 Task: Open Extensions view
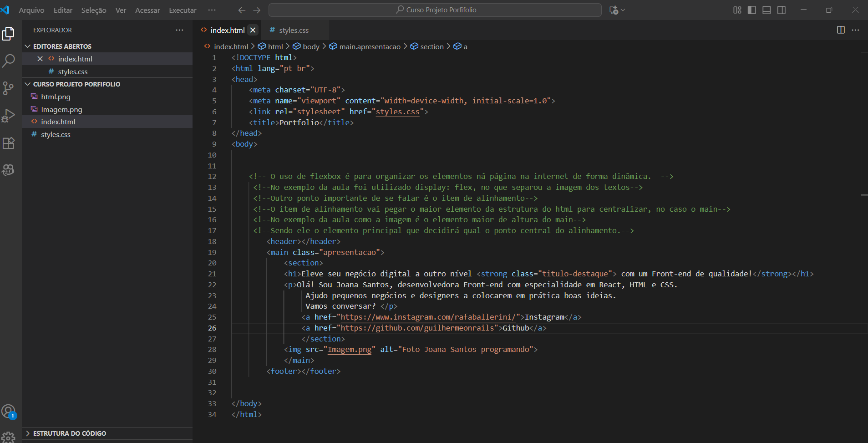coord(8,143)
